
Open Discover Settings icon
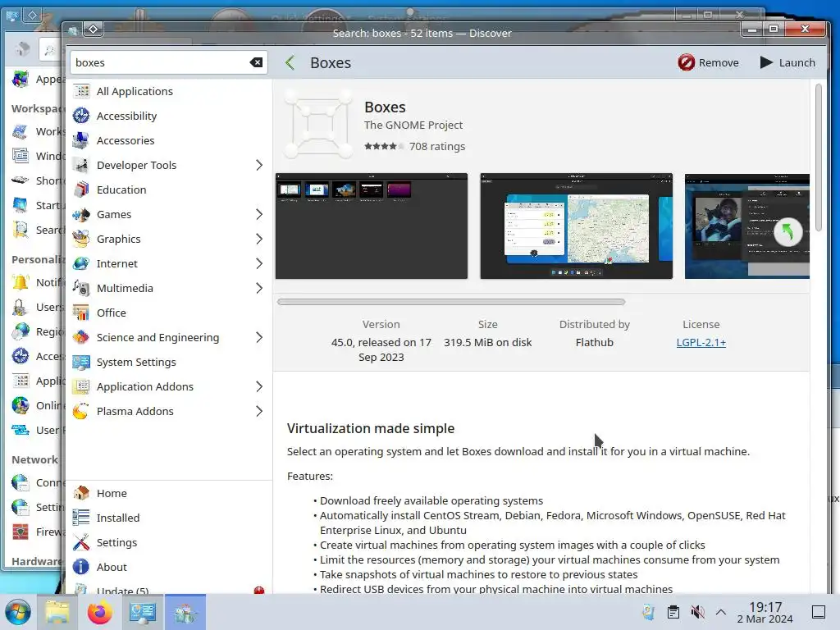click(81, 542)
